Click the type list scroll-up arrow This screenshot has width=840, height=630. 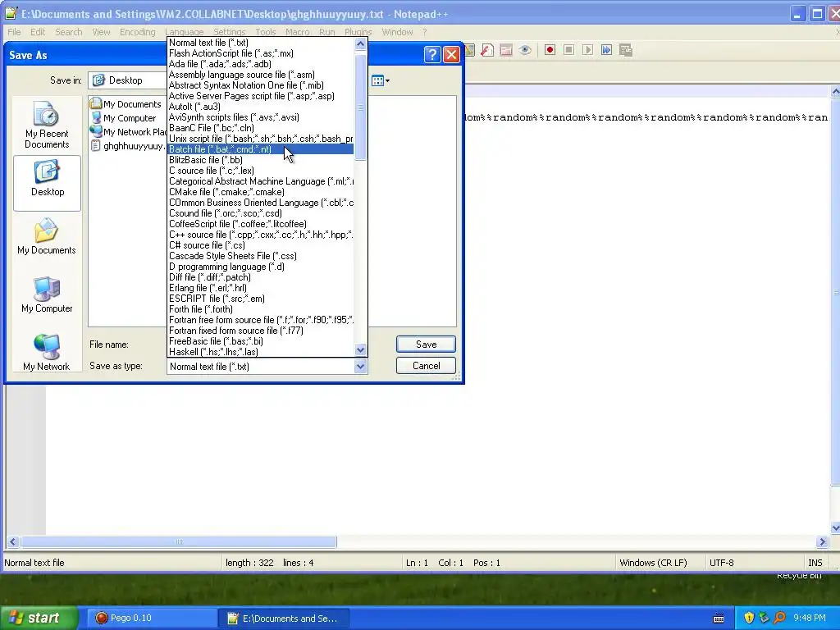[x=361, y=44]
